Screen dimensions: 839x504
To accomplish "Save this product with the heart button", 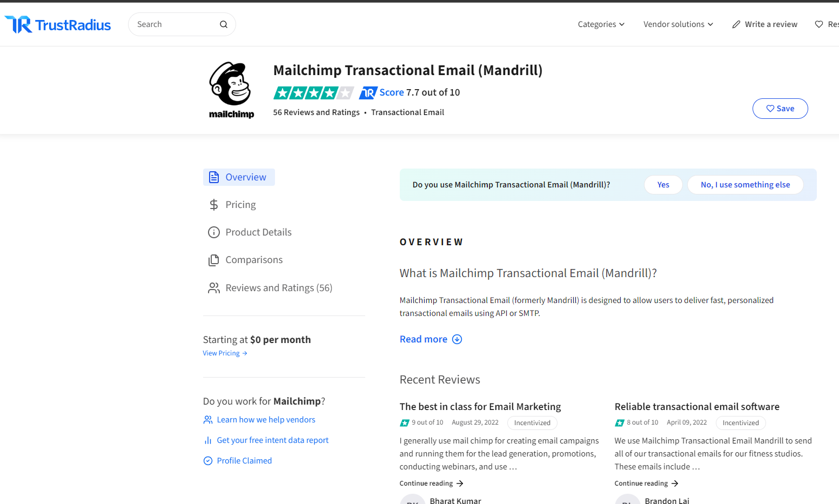I will (780, 109).
